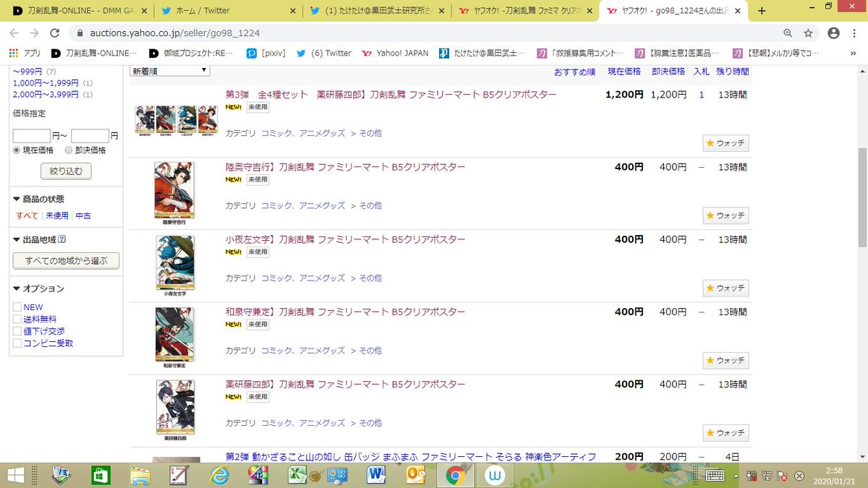This screenshot has height=488, width=868.
Task: Click すべての地域から選ぶ button
Action: tap(66, 261)
